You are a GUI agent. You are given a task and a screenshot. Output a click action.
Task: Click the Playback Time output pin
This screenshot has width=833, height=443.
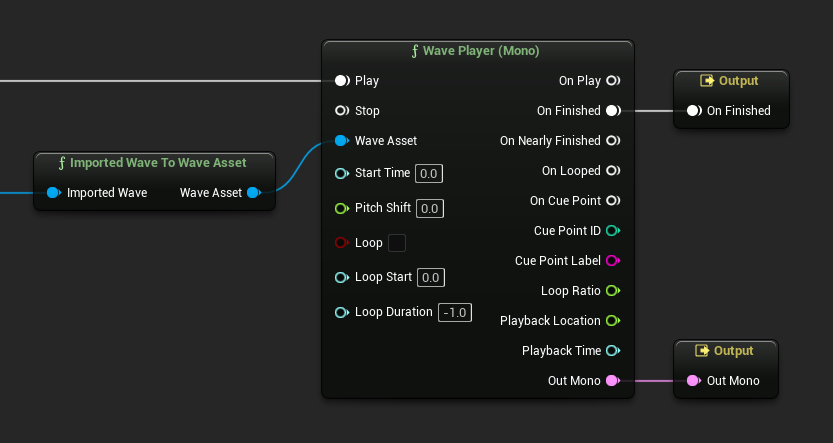point(612,351)
